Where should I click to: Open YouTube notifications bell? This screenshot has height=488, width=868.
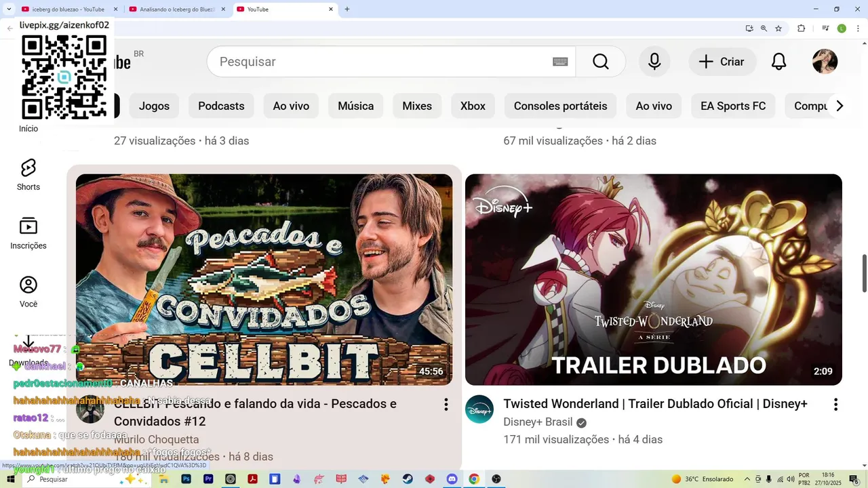pyautogui.click(x=779, y=62)
